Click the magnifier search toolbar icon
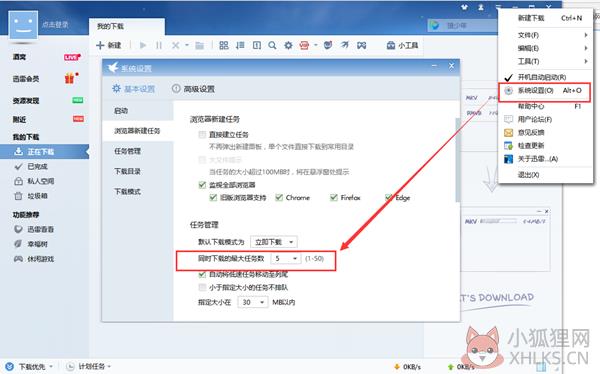Image resolution: width=600 pixels, height=374 pixels. pos(272,46)
